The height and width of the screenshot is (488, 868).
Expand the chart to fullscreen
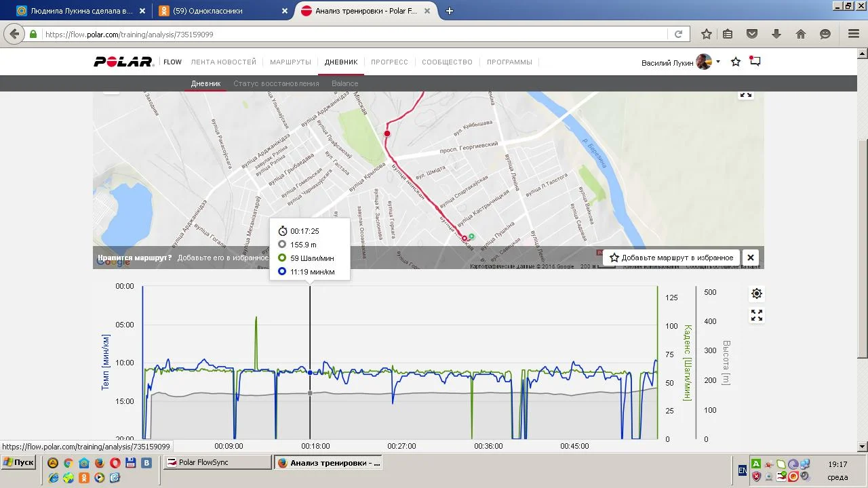757,316
